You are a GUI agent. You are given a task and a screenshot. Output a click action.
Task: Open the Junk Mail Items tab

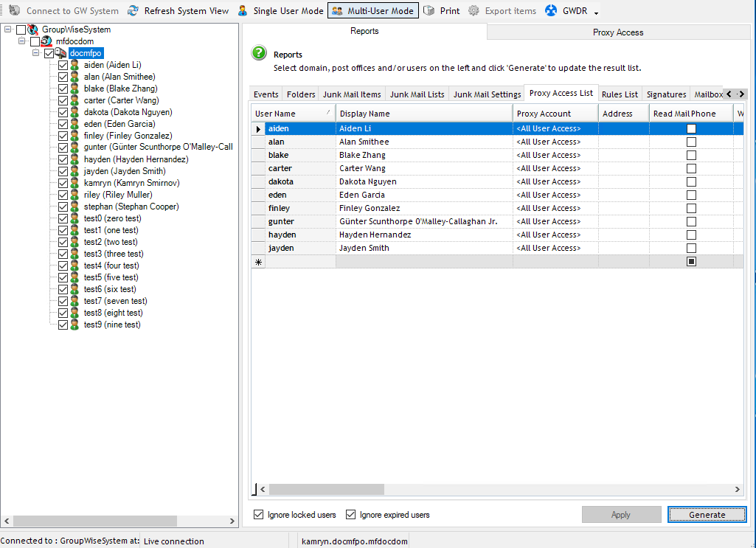tap(352, 94)
